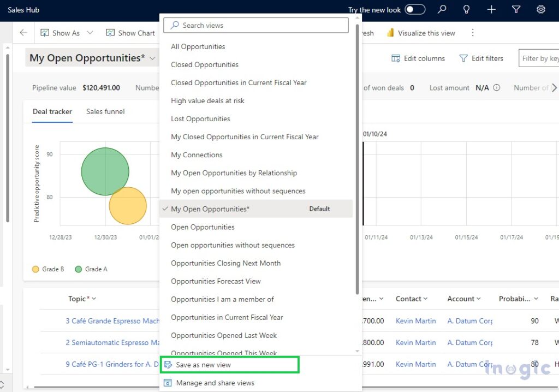Open the Kevin Martin contact link

click(415, 320)
